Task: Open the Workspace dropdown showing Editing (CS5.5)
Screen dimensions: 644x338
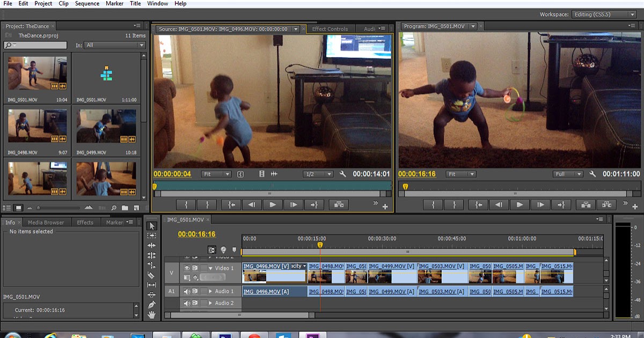Action: tap(604, 14)
